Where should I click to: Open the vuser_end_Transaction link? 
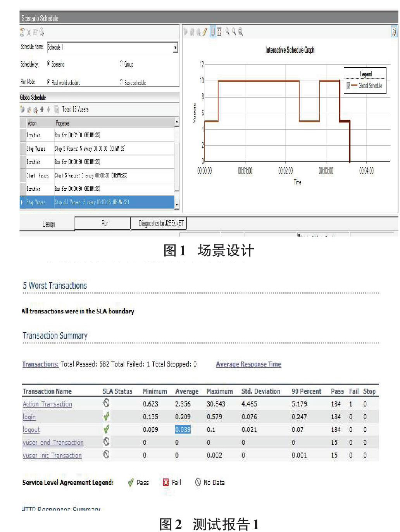[x=53, y=442]
